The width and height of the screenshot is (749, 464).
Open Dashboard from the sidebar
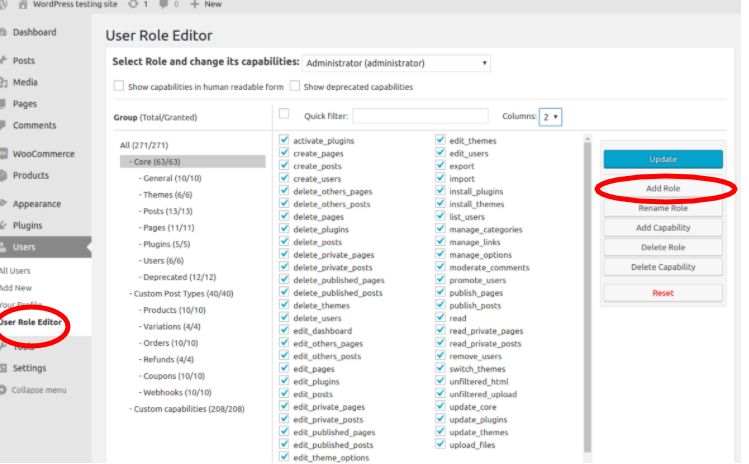[34, 32]
